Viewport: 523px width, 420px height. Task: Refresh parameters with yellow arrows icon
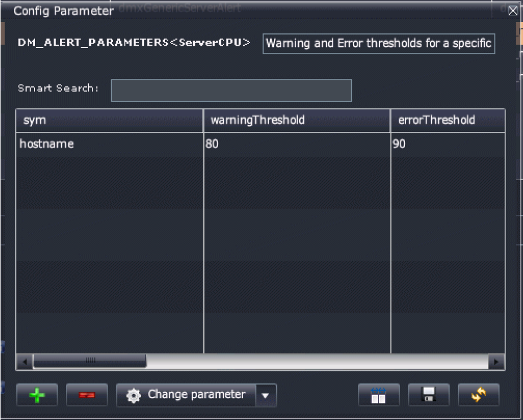(478, 395)
